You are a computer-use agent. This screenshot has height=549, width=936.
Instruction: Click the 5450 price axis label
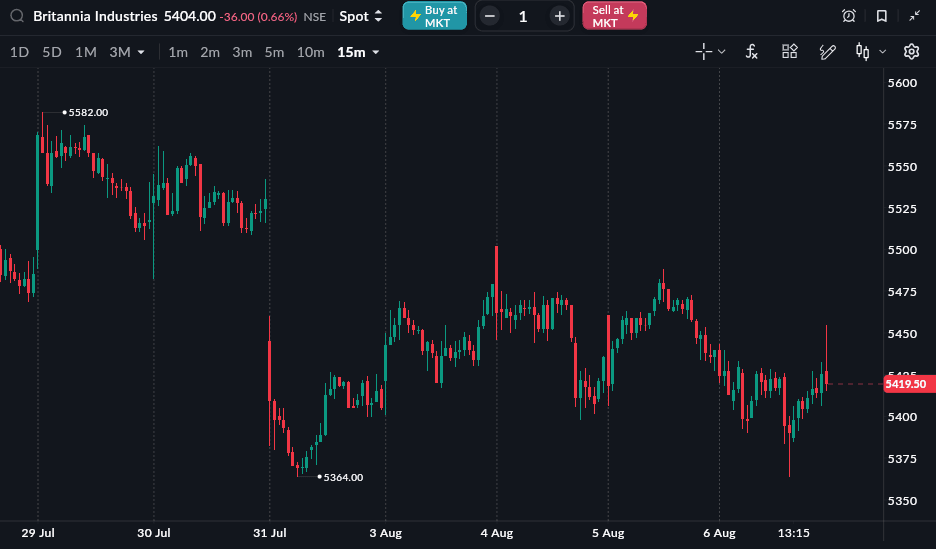click(x=902, y=334)
